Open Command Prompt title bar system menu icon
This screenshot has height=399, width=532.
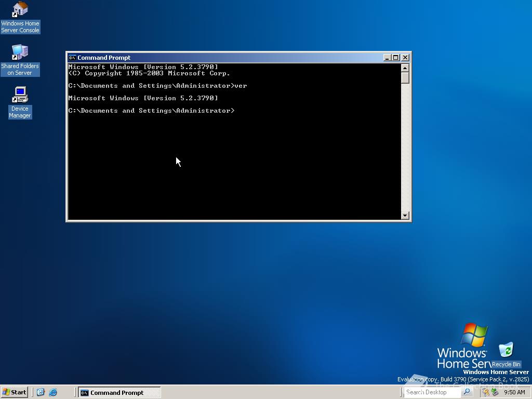72,58
